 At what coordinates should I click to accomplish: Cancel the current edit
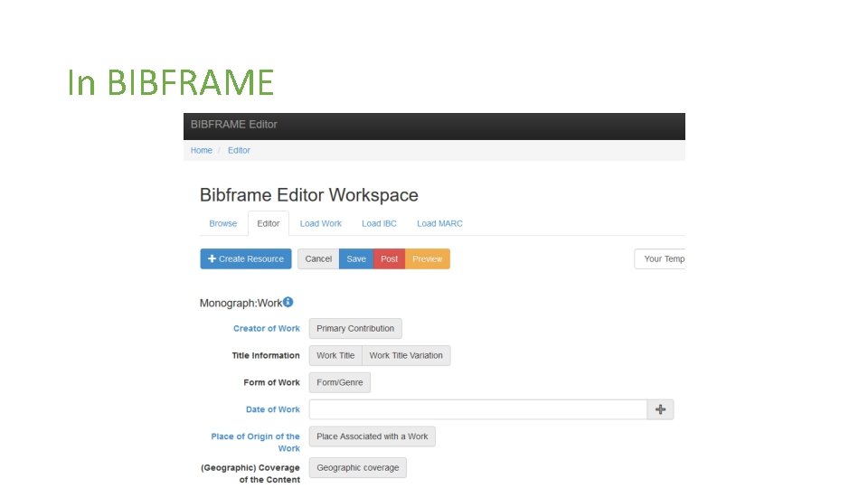point(318,259)
